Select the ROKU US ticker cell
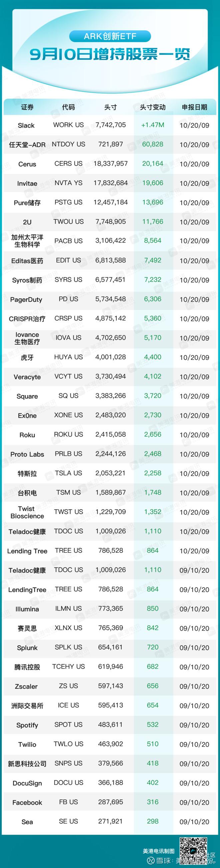220x868 pixels. [x=68, y=435]
